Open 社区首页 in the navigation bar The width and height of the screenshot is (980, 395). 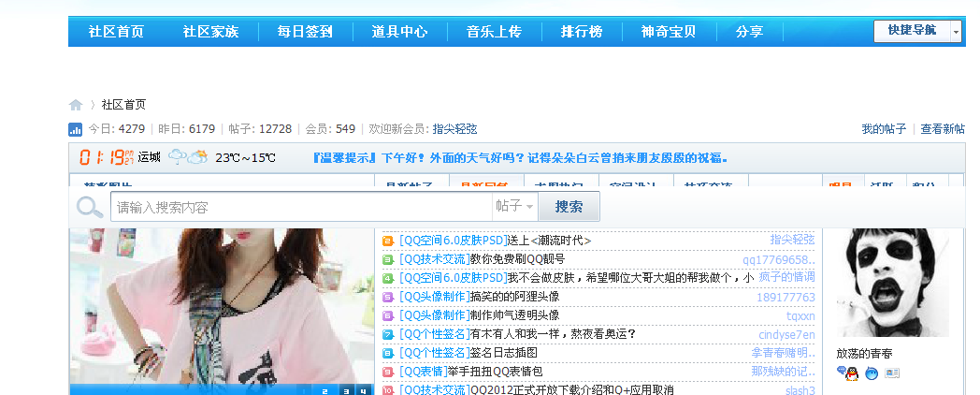(x=116, y=31)
